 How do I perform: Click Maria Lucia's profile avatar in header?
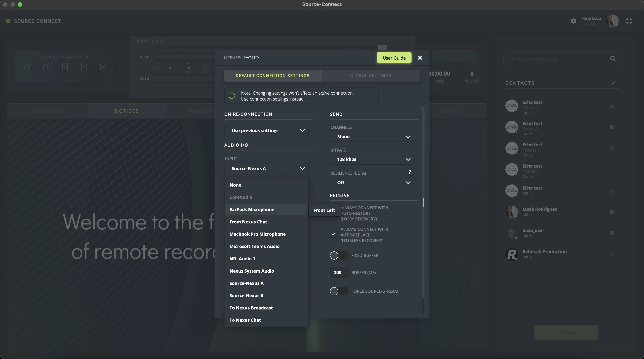click(x=612, y=21)
